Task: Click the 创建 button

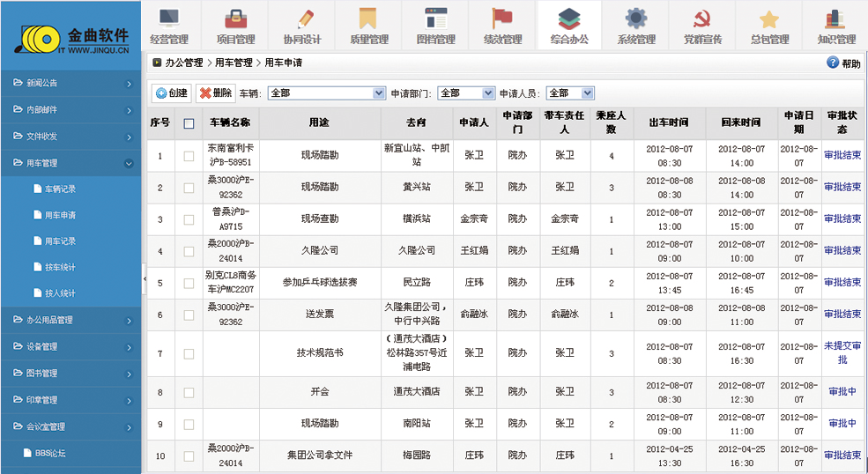Action: pos(172,93)
